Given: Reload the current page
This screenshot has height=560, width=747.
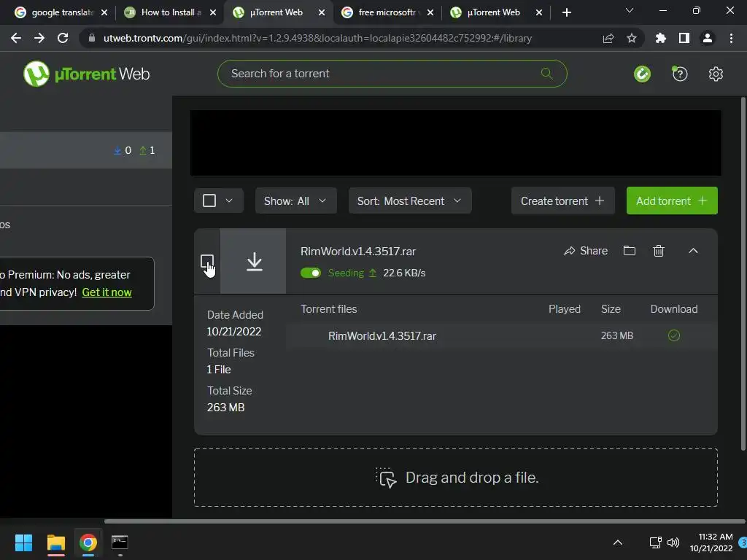Looking at the screenshot, I should coord(63,38).
